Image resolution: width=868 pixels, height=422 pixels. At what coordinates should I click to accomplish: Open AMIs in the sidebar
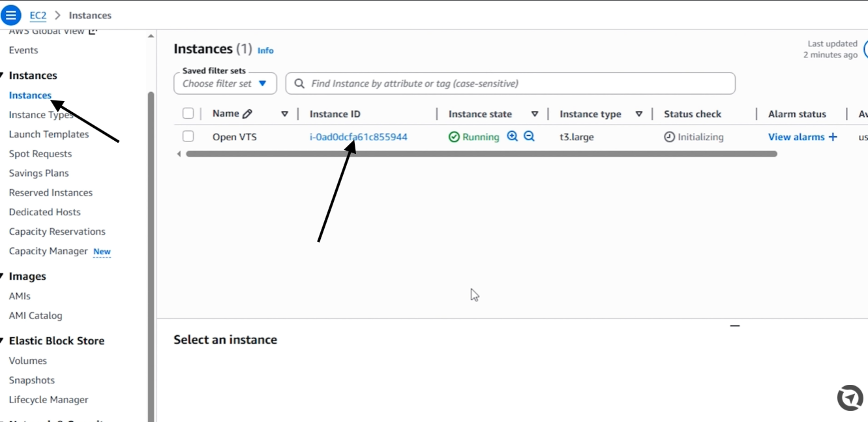click(20, 296)
